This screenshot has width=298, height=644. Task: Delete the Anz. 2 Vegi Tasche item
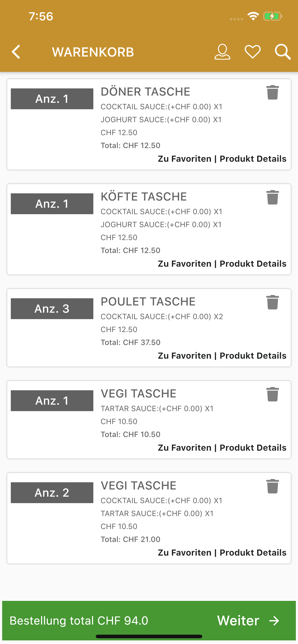[x=273, y=486]
